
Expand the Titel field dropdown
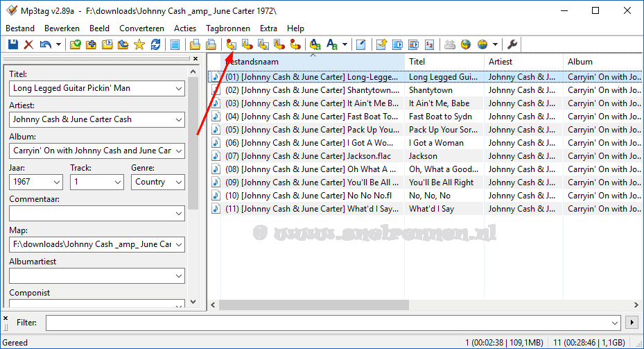pyautogui.click(x=179, y=88)
